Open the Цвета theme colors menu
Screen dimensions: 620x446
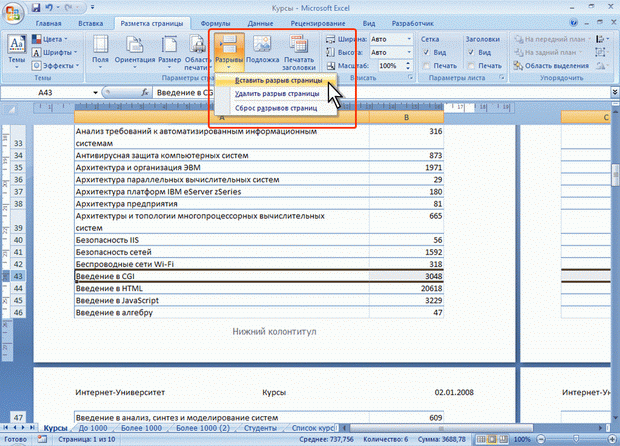[50, 39]
